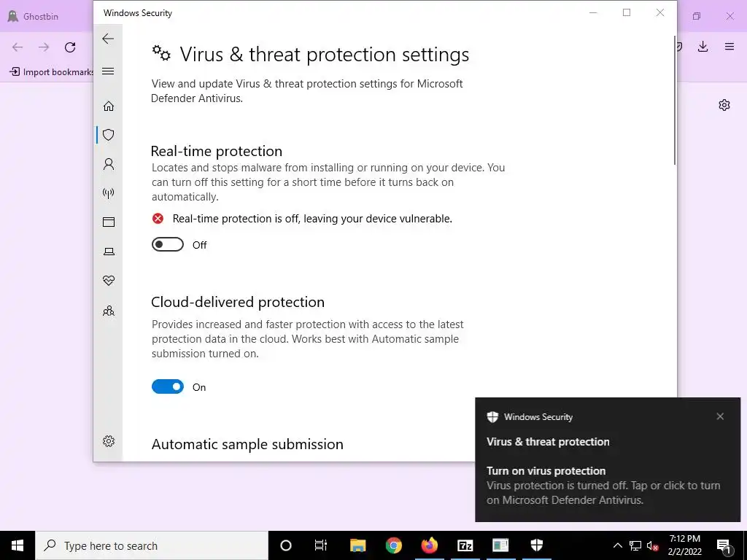The height and width of the screenshot is (560, 747).
Task: Select the Ghostbin browser tab
Action: coord(47,16)
